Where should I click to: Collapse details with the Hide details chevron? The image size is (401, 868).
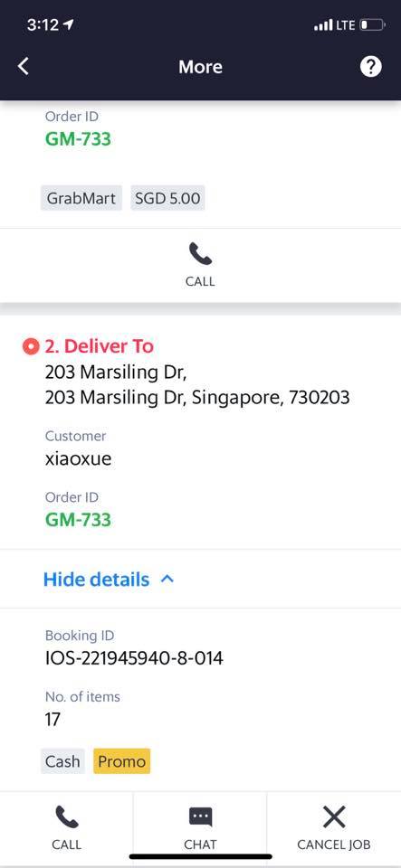click(167, 580)
